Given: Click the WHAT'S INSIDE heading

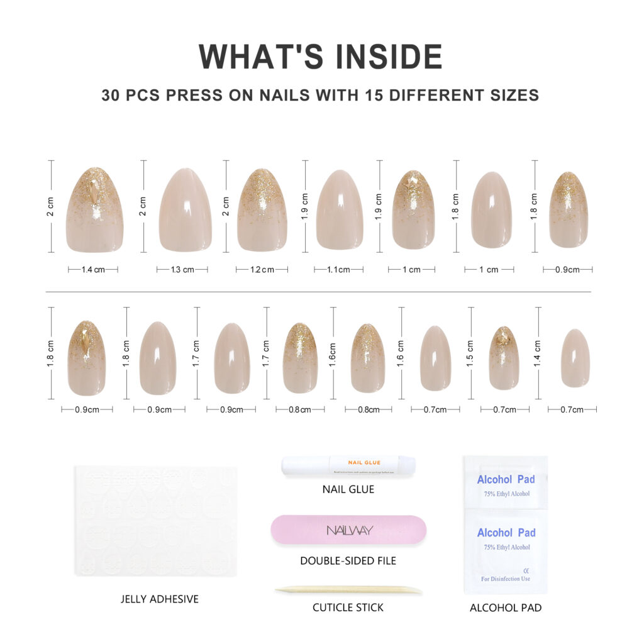Looking at the screenshot, I should click(x=321, y=57).
